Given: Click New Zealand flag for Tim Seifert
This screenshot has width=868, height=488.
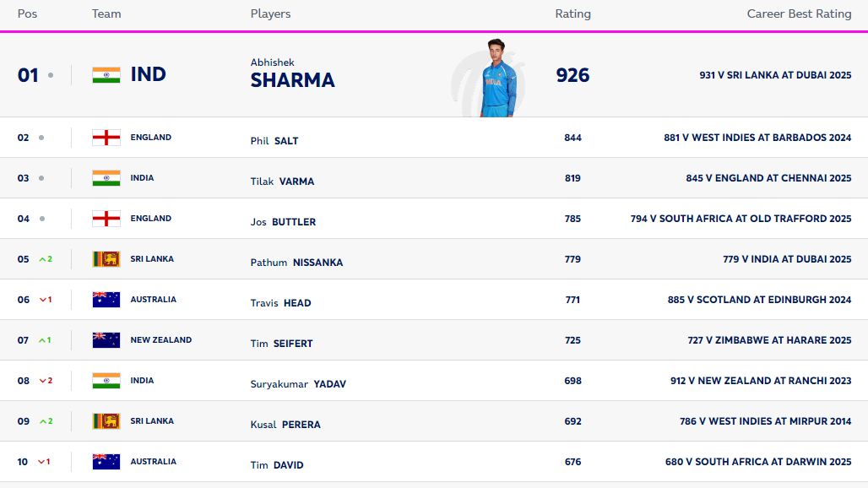Looking at the screenshot, I should pos(106,340).
